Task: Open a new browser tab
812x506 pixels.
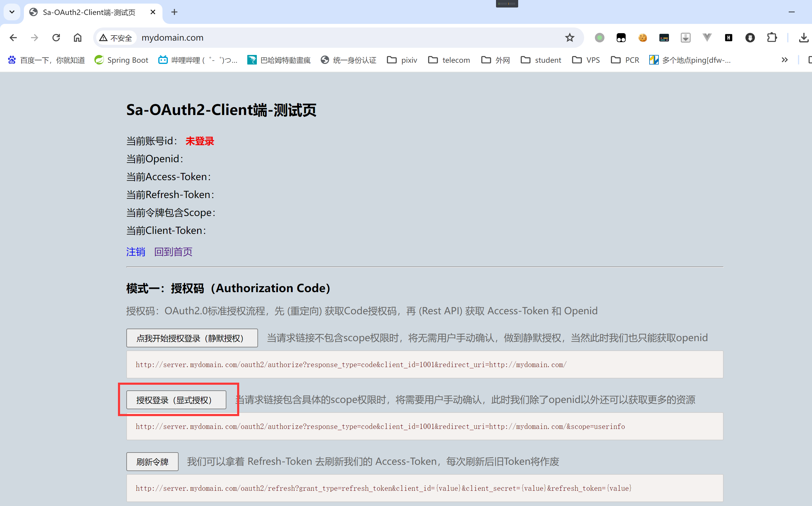Action: [x=174, y=12]
